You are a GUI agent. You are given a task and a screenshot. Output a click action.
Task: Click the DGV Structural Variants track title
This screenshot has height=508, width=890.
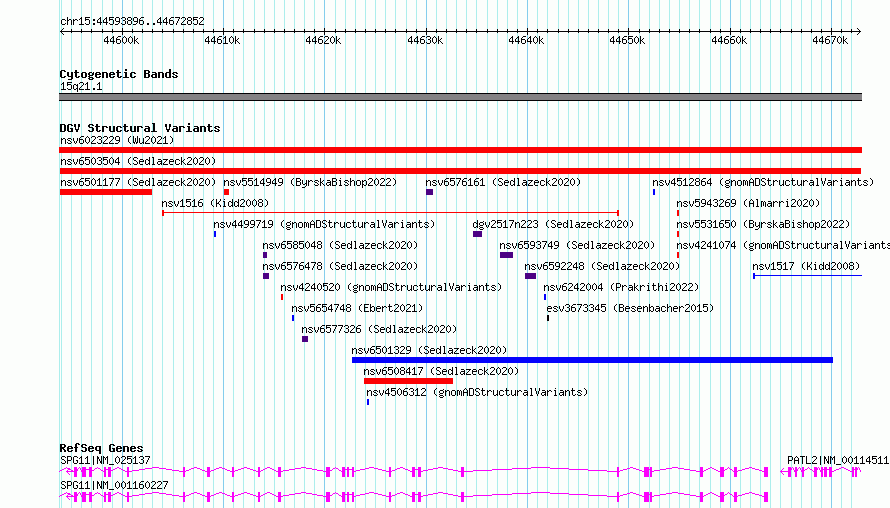140,128
